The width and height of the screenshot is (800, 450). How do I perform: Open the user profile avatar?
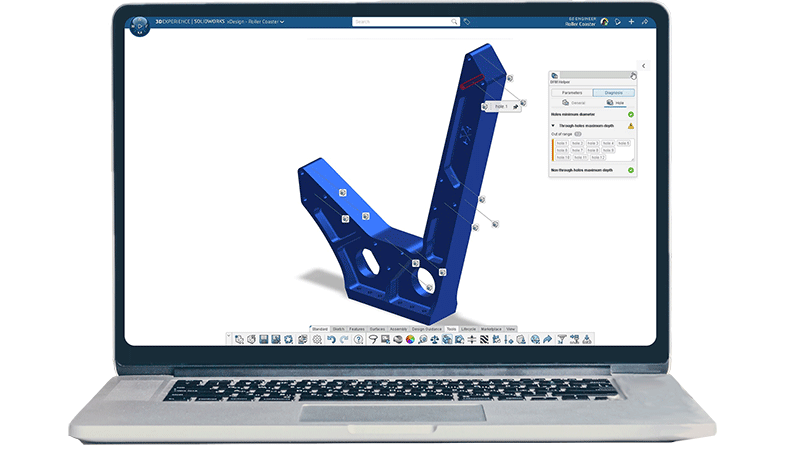pos(605,22)
